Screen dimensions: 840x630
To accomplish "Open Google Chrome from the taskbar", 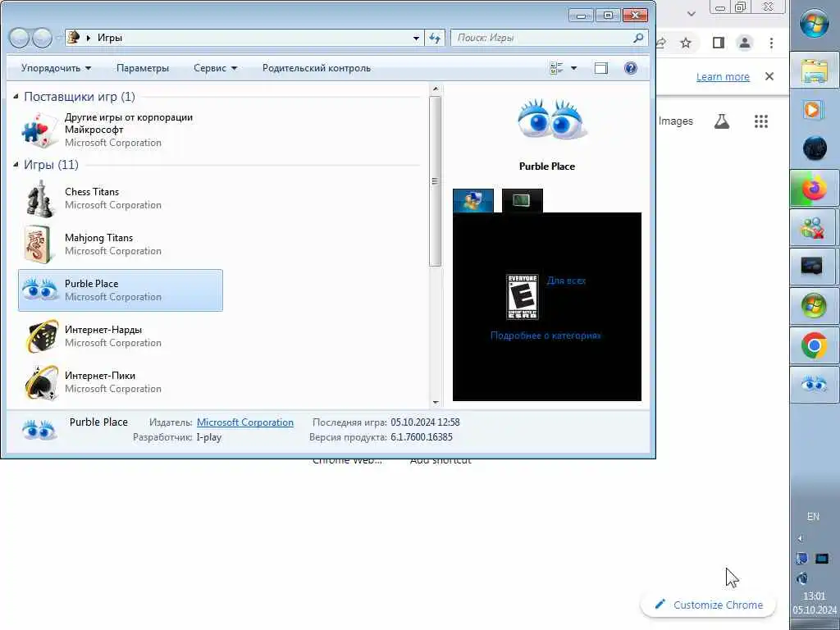I will [815, 345].
